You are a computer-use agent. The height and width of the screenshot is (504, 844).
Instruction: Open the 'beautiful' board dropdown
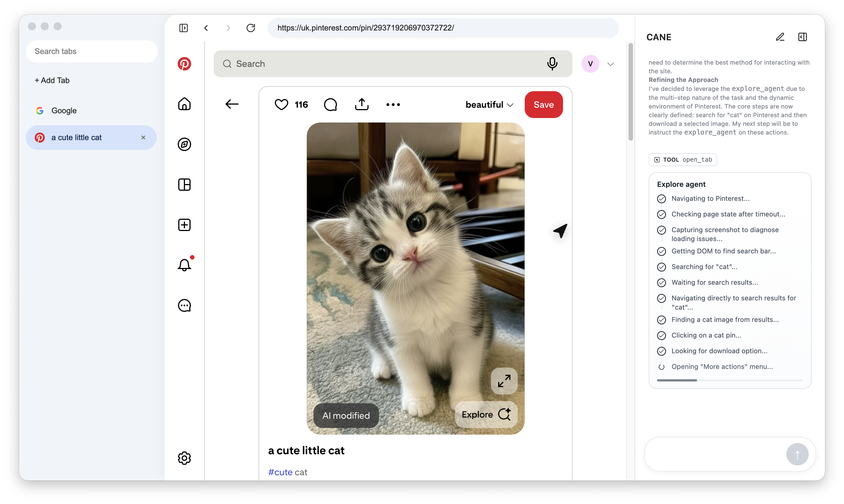coord(489,105)
